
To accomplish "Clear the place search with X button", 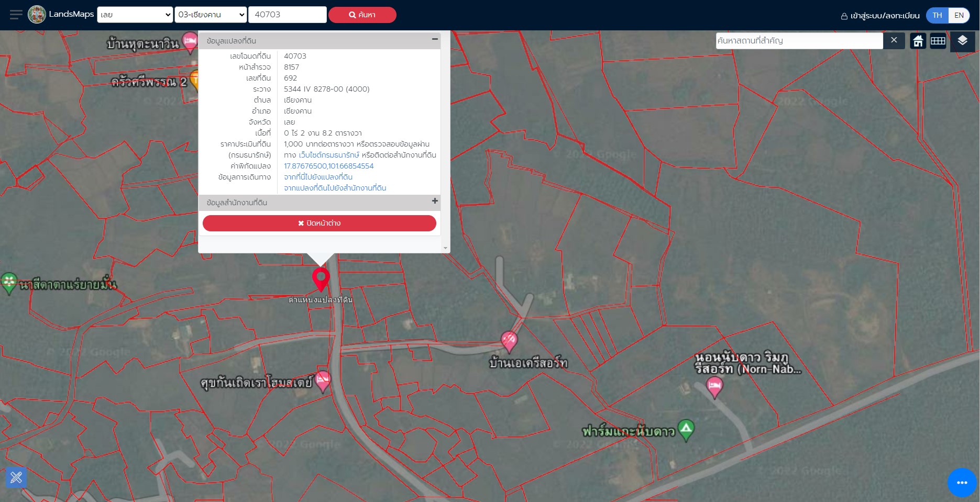I will click(894, 40).
